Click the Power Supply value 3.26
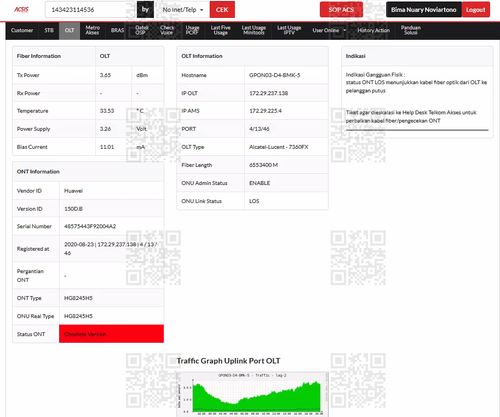 pyautogui.click(x=105, y=129)
